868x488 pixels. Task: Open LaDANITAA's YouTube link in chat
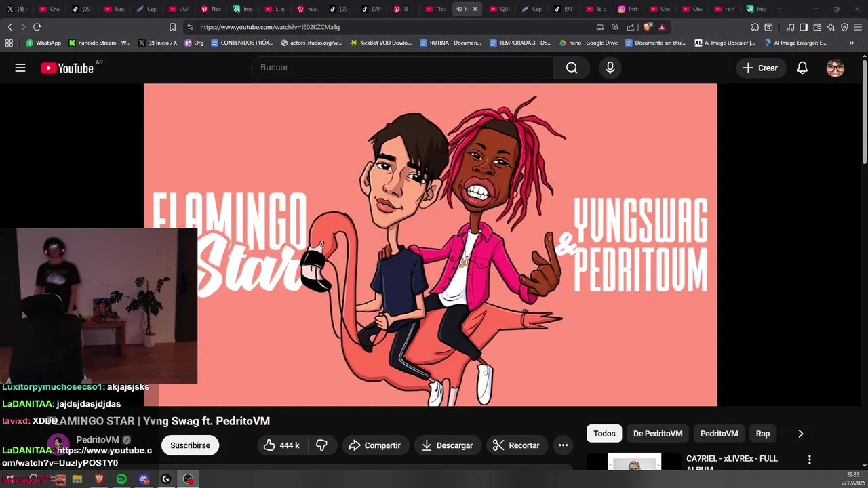77,456
